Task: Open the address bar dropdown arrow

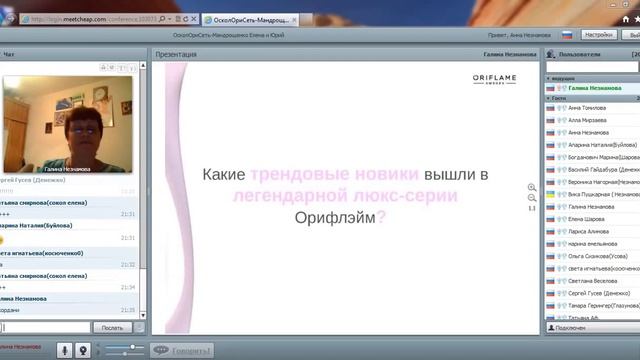Action: coord(170,19)
